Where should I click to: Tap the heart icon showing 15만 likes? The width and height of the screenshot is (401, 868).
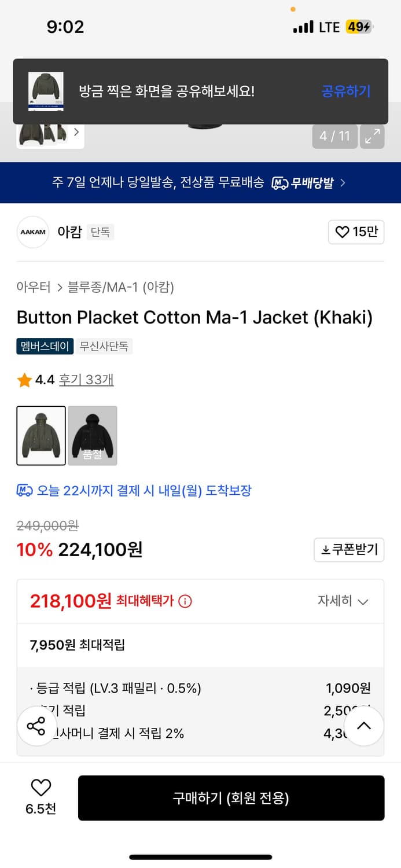[342, 231]
